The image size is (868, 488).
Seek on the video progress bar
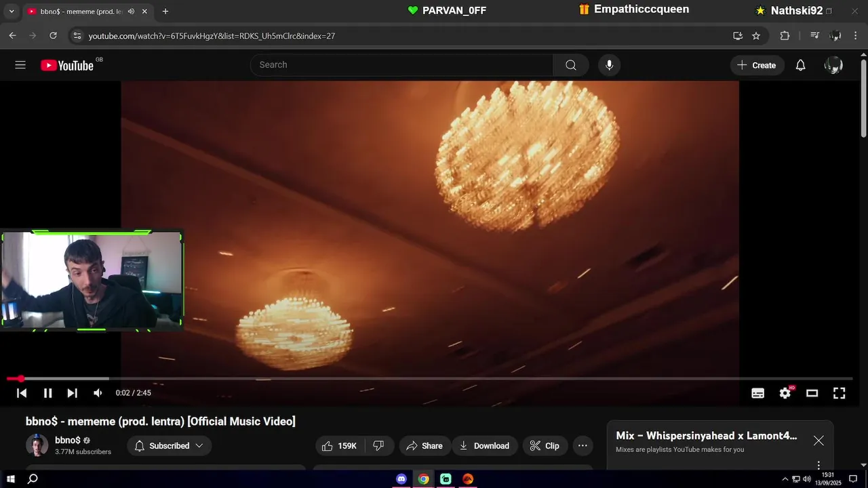click(x=429, y=378)
